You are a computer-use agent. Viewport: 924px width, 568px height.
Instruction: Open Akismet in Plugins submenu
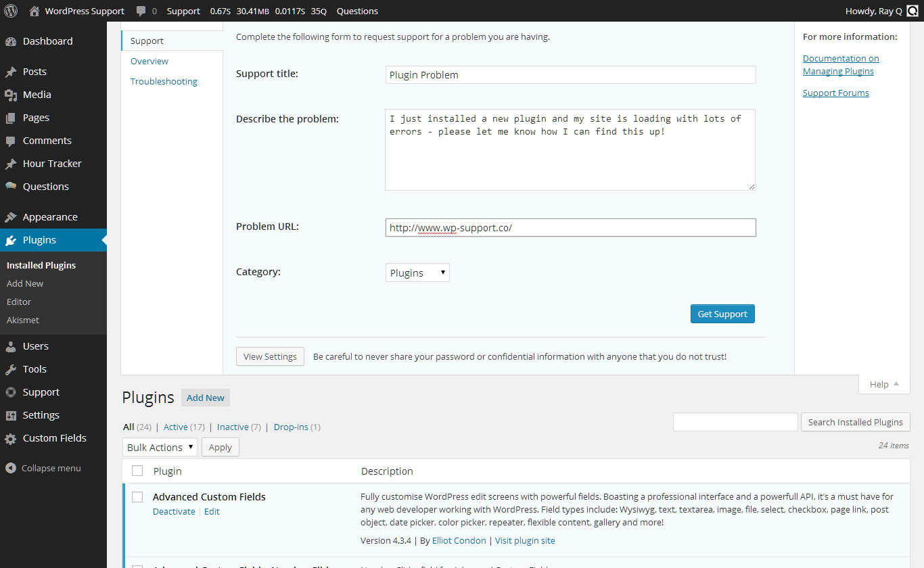(23, 320)
